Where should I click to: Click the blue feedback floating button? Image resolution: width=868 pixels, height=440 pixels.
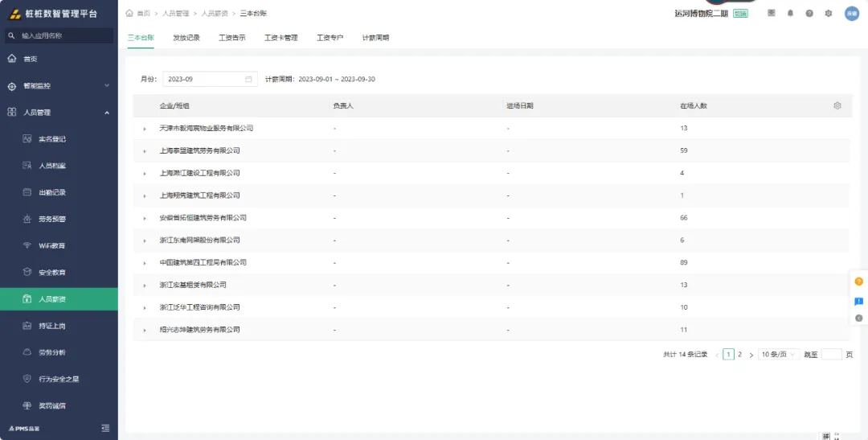(858, 302)
